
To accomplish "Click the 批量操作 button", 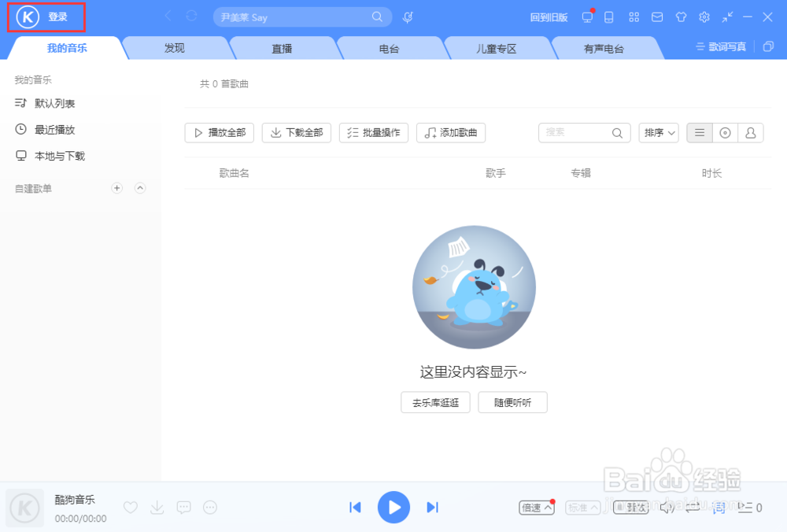I will (x=374, y=133).
